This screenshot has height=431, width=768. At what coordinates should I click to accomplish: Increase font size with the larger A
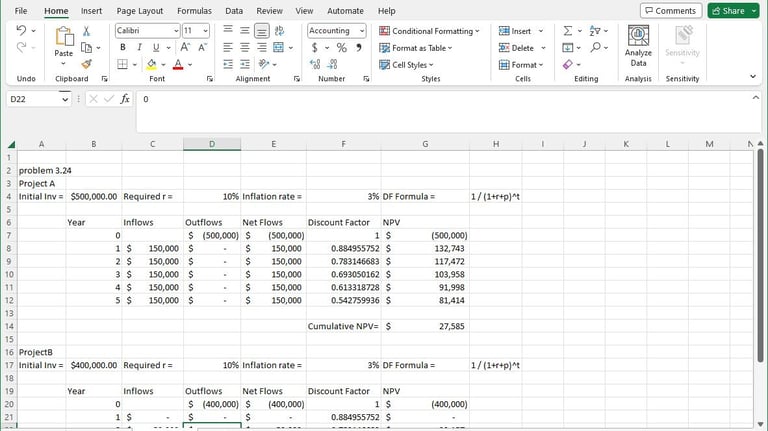pos(185,47)
